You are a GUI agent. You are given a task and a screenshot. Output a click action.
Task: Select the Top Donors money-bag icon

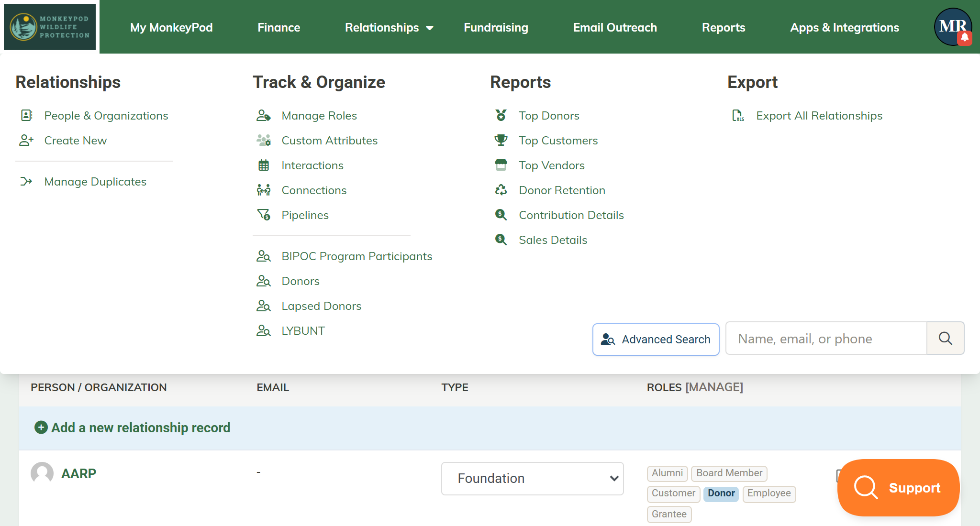tap(501, 115)
